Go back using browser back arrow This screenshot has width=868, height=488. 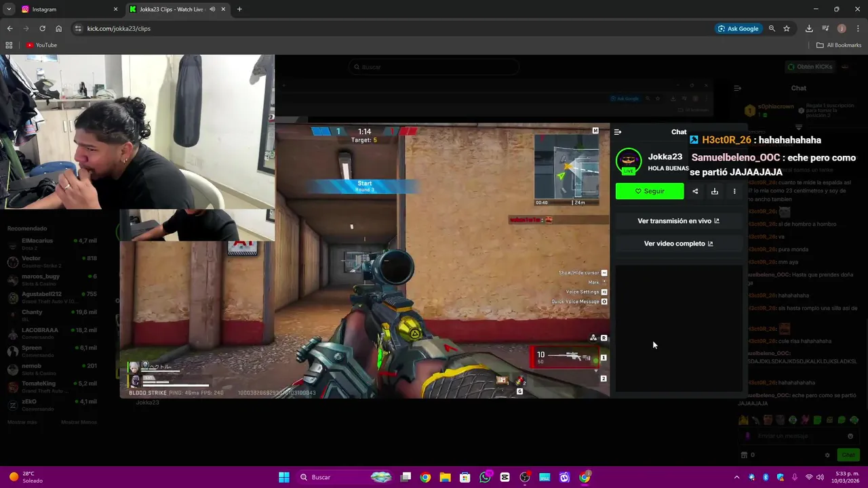(x=9, y=28)
